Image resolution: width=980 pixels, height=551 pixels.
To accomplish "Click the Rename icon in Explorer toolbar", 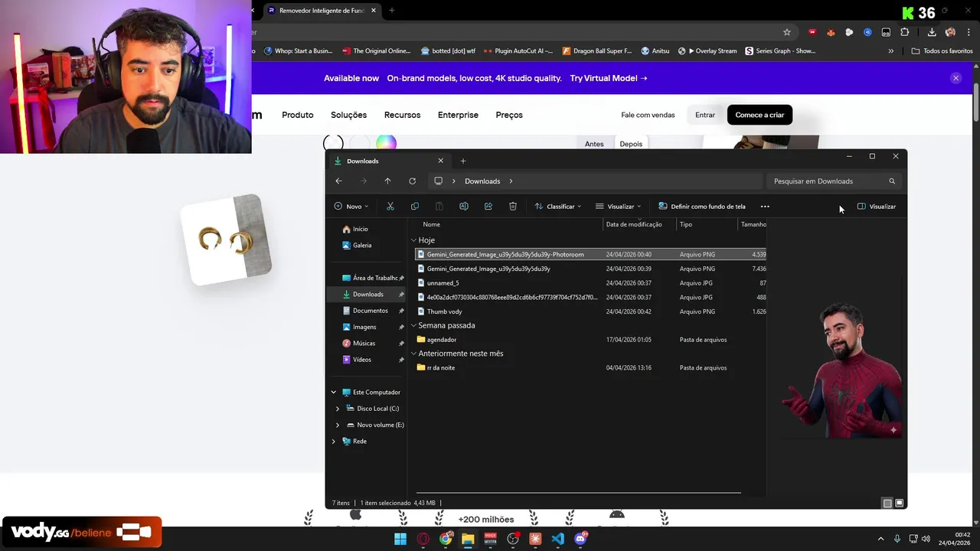I will click(x=463, y=207).
